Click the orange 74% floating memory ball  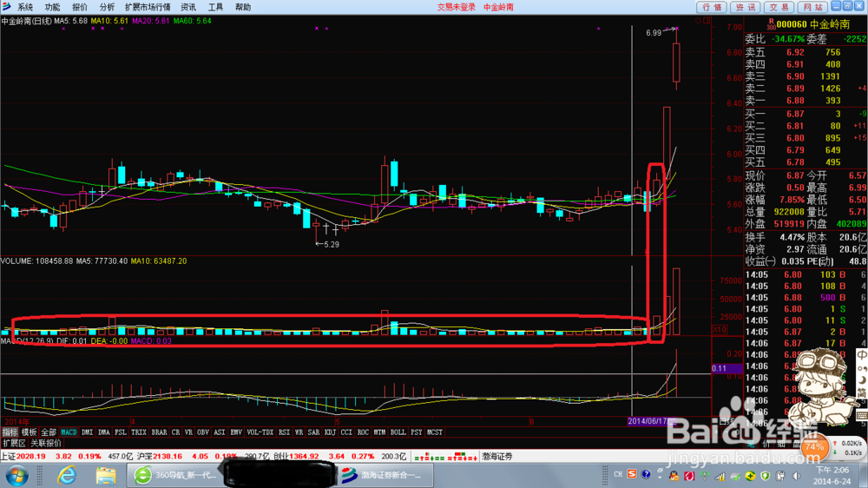814,446
